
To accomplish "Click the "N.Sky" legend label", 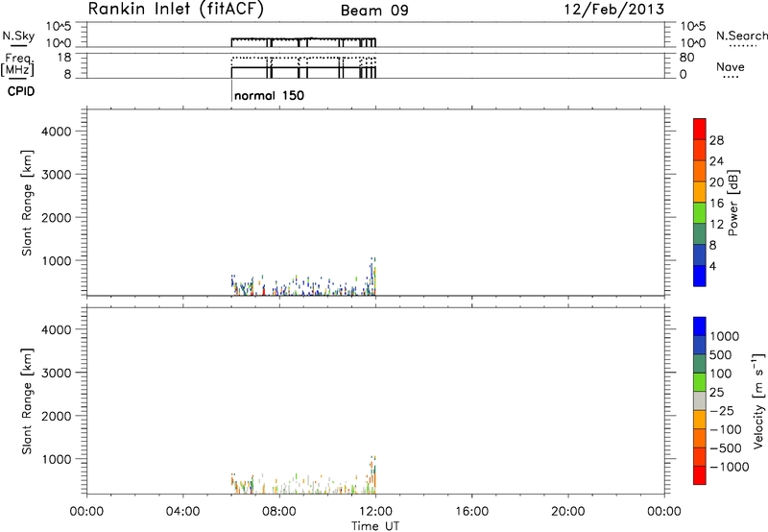I will tap(18, 36).
